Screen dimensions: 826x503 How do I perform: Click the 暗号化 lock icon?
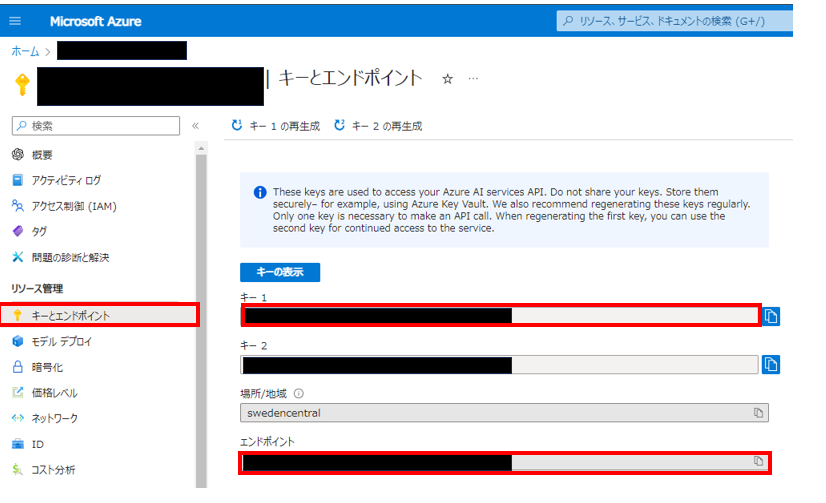click(x=17, y=367)
